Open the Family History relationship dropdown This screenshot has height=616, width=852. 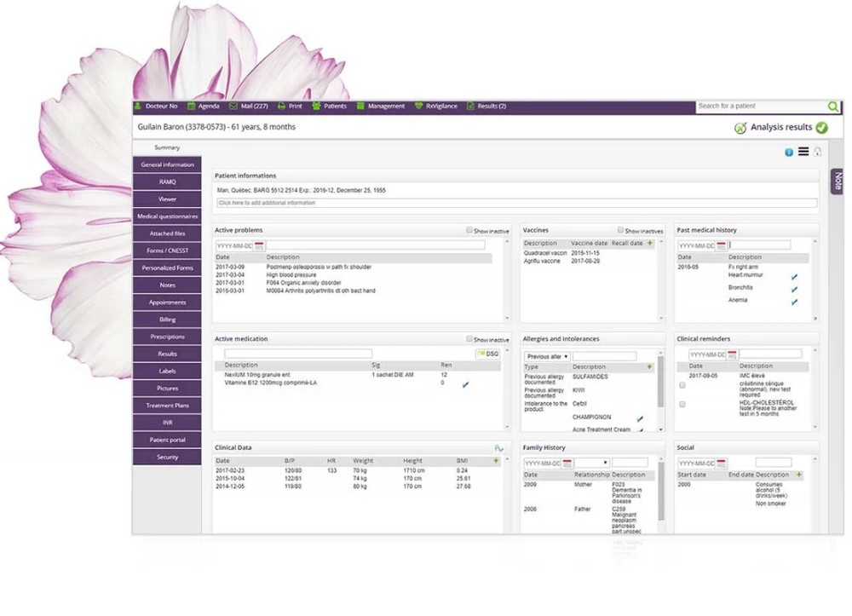592,463
